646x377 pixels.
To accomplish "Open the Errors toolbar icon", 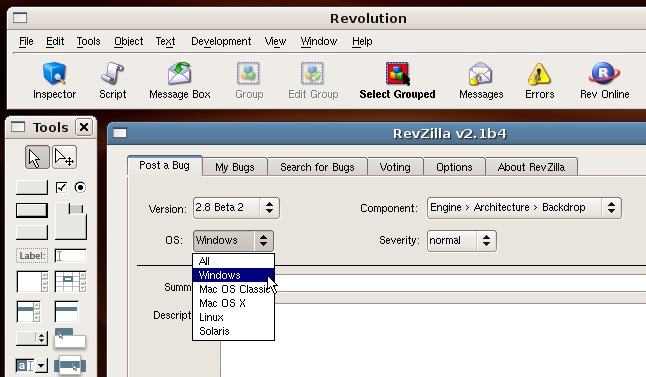I will click(539, 81).
